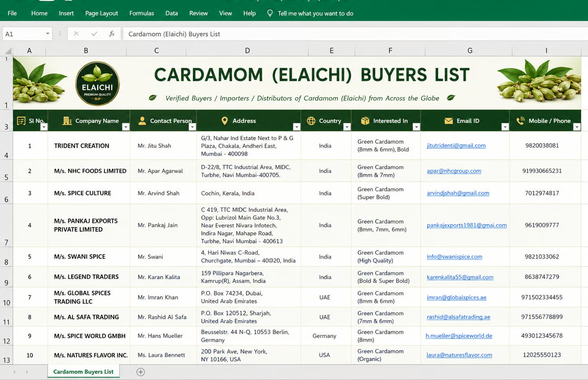The image size is (588, 380).
Task: Select row 7 header
Action: tap(6, 225)
